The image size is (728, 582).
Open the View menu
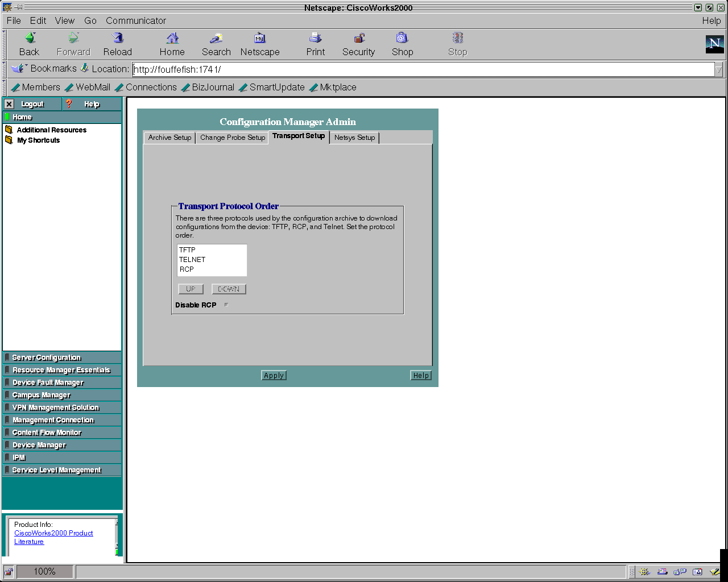tap(65, 20)
